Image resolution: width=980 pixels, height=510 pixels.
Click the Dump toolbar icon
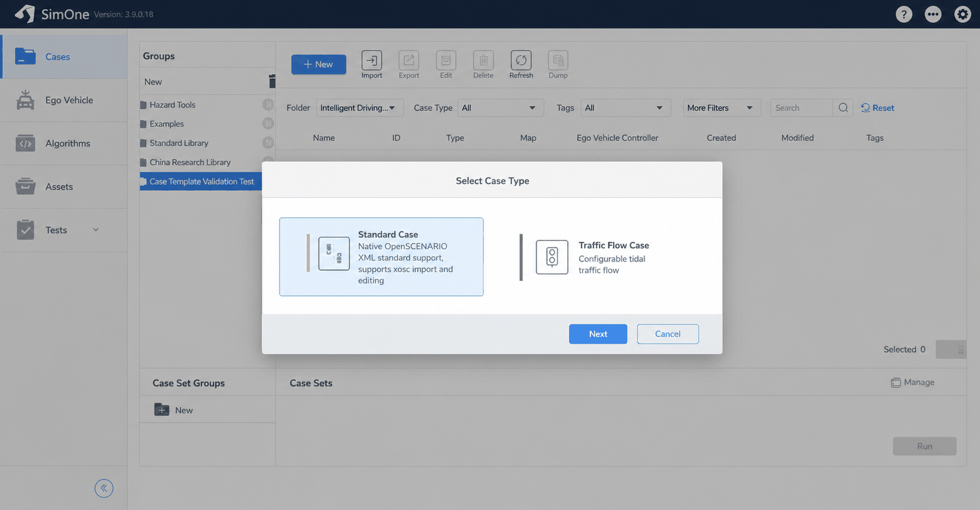click(558, 60)
